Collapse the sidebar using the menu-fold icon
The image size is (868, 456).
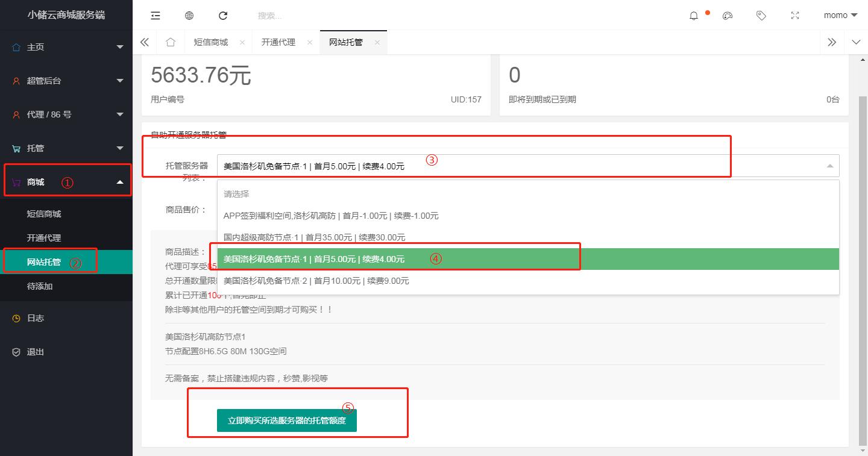156,16
